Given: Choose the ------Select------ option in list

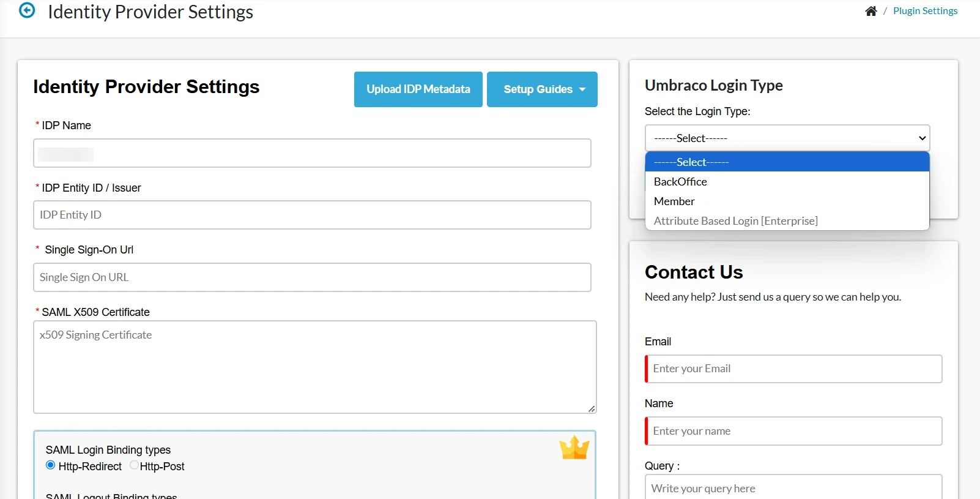Looking at the screenshot, I should pos(787,162).
